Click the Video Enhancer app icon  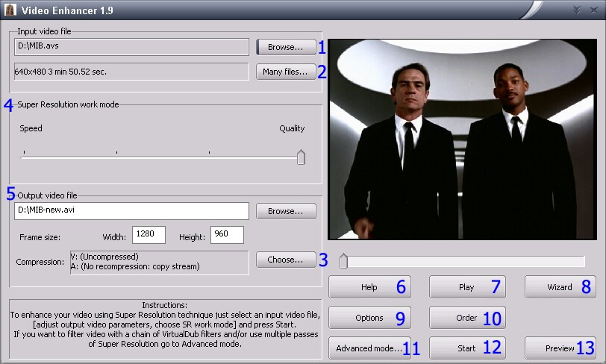pyautogui.click(x=10, y=10)
